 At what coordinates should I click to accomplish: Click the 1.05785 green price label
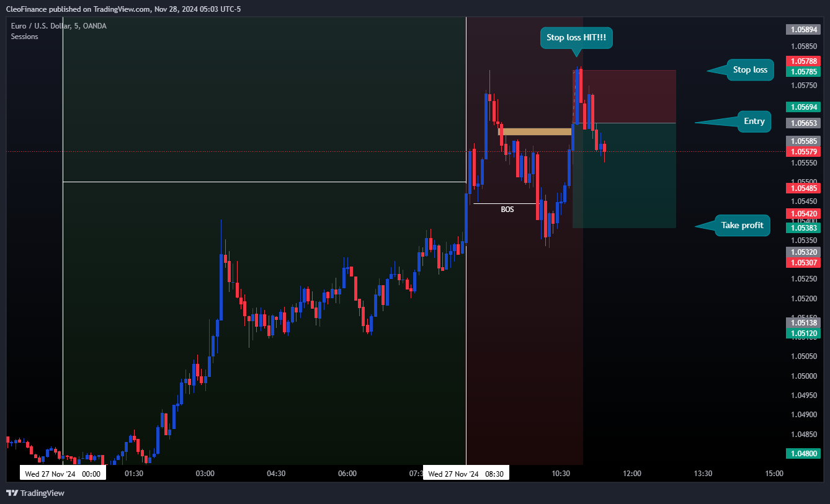pos(803,71)
